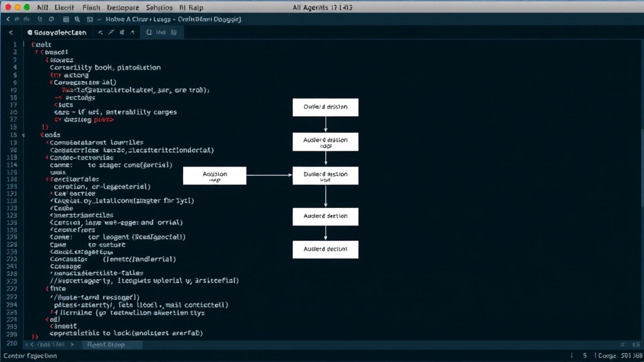Image resolution: width=644 pixels, height=362 pixels.
Task: Toggle the rightmost icon in the second tab
Action: coord(174,33)
